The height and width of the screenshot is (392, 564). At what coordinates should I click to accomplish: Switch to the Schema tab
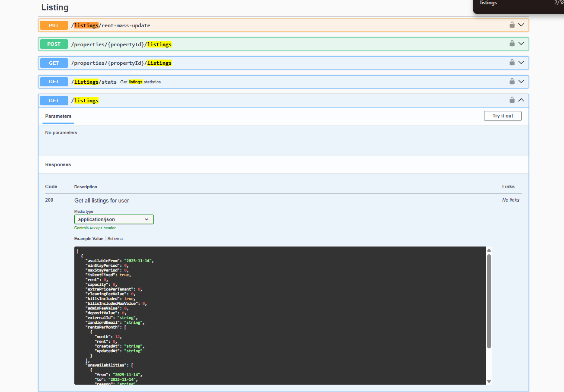coord(115,239)
